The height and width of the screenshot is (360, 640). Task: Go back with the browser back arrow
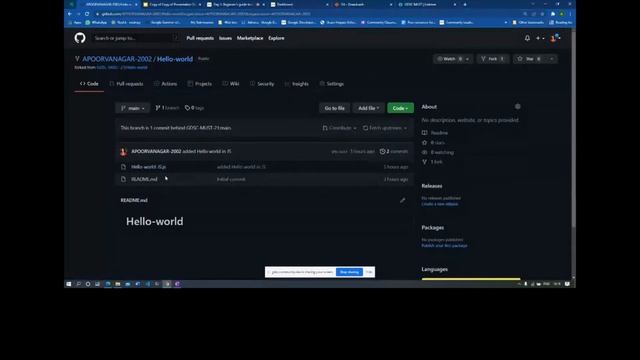click(x=69, y=14)
